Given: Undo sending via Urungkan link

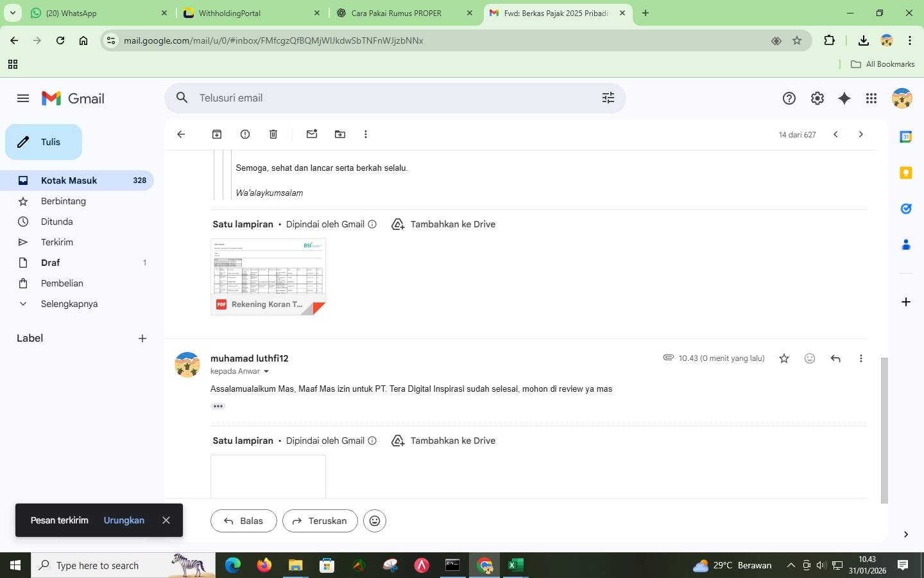Looking at the screenshot, I should pos(124,520).
